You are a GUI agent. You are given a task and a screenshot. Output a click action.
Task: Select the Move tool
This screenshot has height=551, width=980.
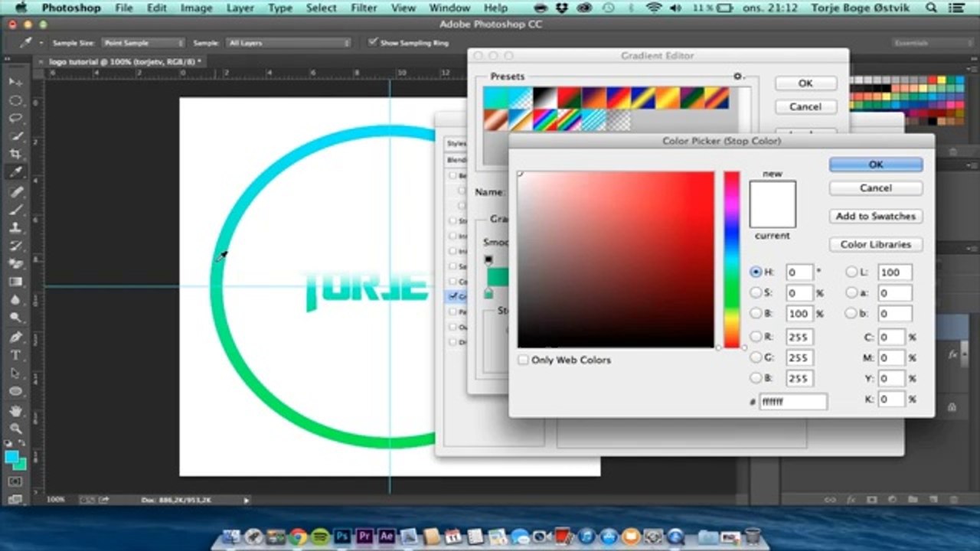15,82
